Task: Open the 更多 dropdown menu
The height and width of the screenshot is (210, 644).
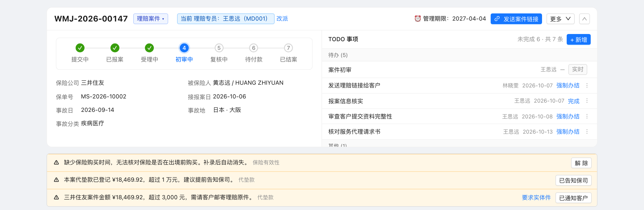Action: tap(561, 19)
